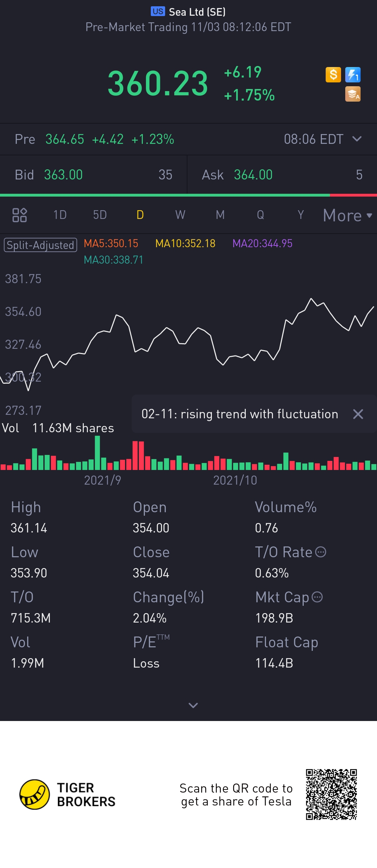377x868 pixels.
Task: Tap the P/E TTM Loss value
Action: pyautogui.click(x=146, y=663)
